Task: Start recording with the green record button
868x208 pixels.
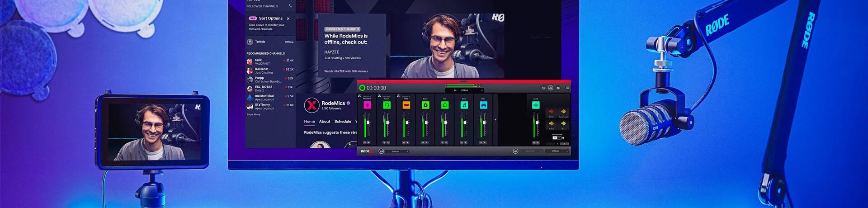Action: click(362, 88)
